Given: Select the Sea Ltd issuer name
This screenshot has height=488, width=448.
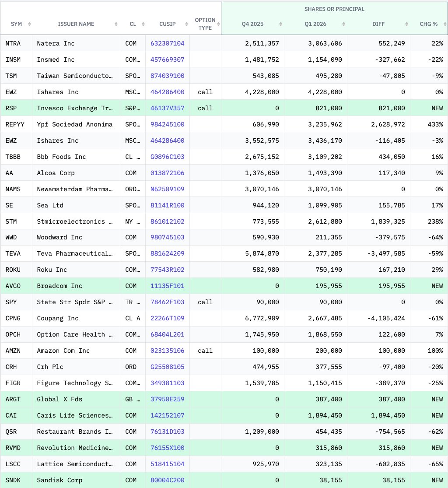Looking at the screenshot, I should click(x=50, y=205).
